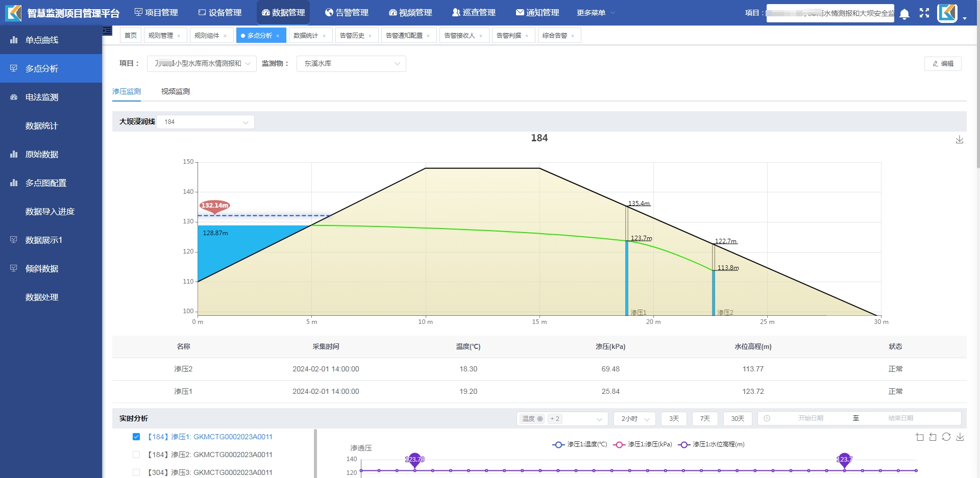Activate the area zoom icon on realtime chart
The width and height of the screenshot is (980, 478).
tap(920, 437)
